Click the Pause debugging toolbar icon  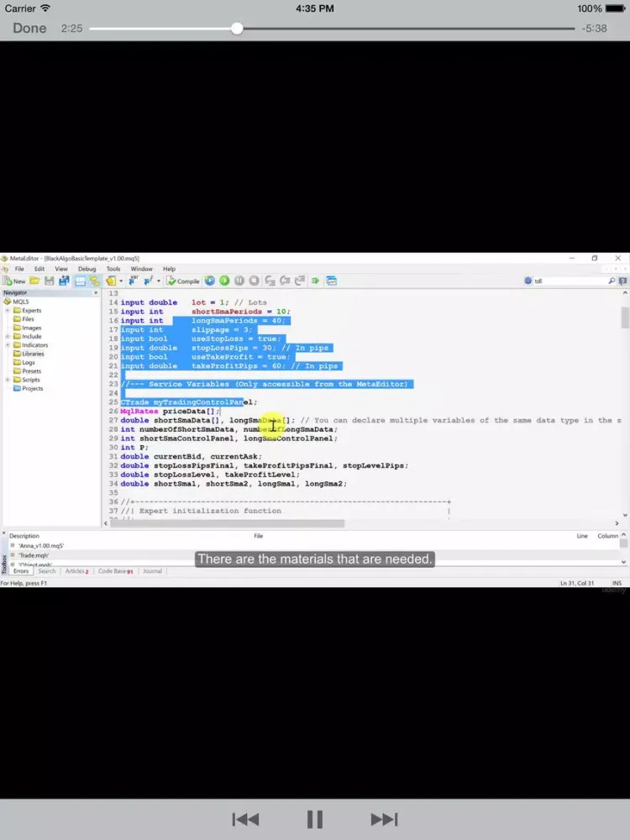pyautogui.click(x=239, y=281)
